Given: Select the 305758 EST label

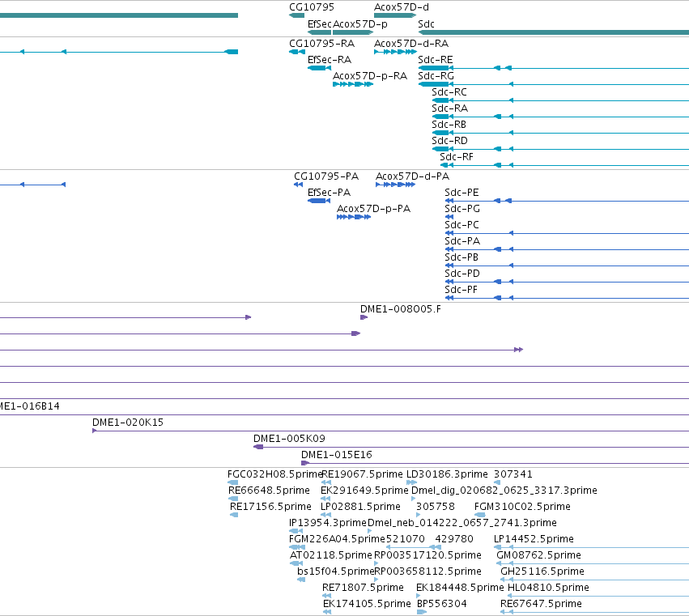Looking at the screenshot, I should pyautogui.click(x=435, y=507).
